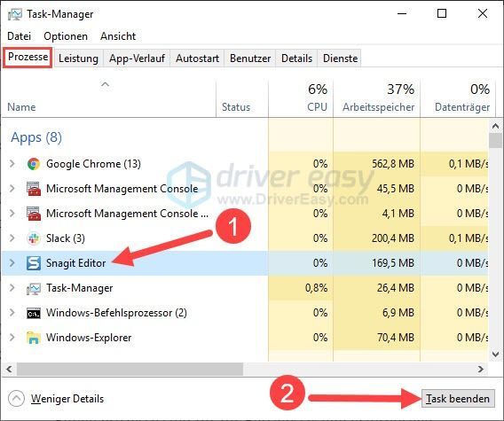Viewport: 504px width, 421px height.
Task: Click the 562,8 MB memory value
Action: click(393, 164)
